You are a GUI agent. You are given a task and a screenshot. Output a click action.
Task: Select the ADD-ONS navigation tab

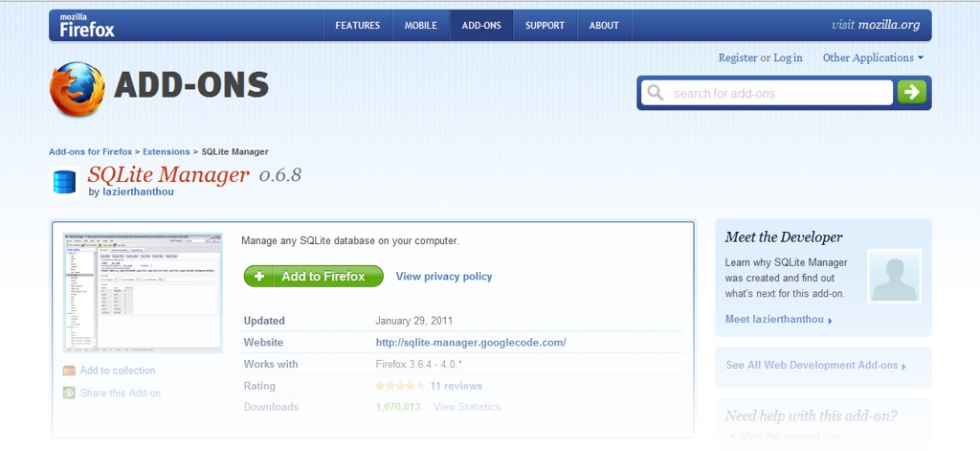(x=481, y=26)
